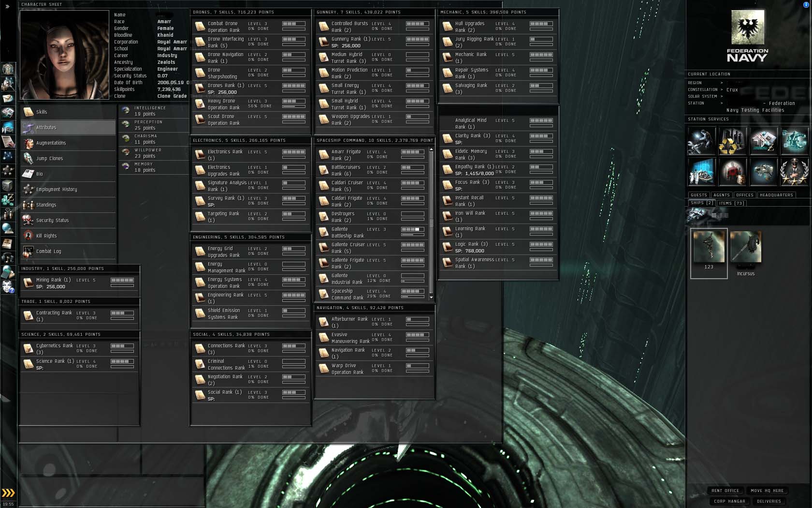The image size is (812, 508).
Task: Open the market station service icon
Action: (x=763, y=141)
